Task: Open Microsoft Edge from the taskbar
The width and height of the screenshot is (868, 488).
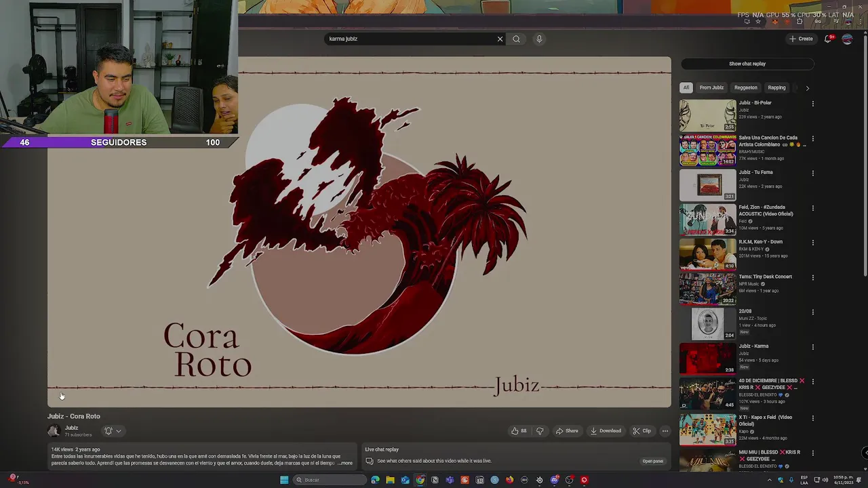Action: tap(375, 480)
